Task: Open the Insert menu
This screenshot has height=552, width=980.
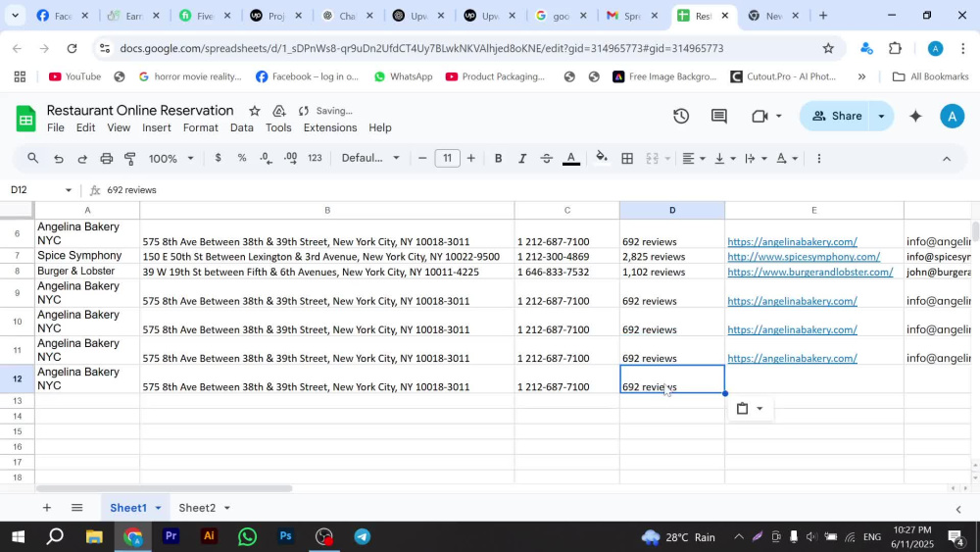Action: pyautogui.click(x=156, y=127)
